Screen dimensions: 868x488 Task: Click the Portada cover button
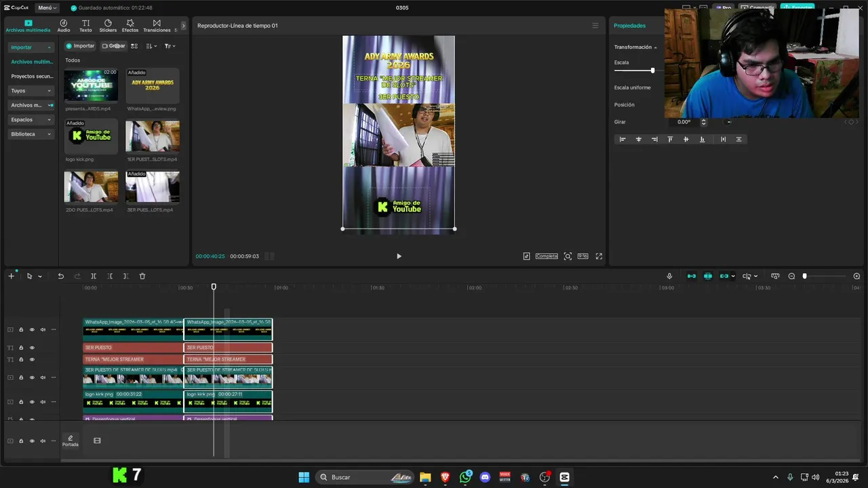coord(71,441)
